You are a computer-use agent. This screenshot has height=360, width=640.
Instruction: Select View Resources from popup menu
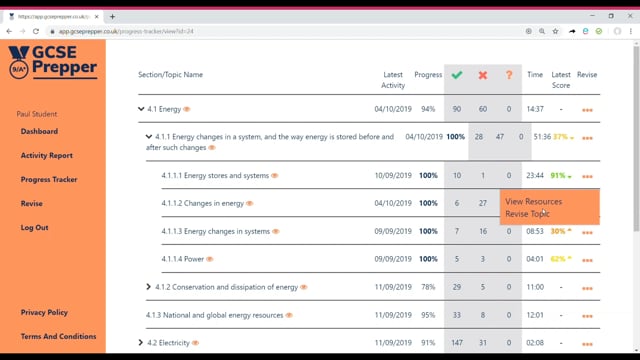(x=533, y=202)
